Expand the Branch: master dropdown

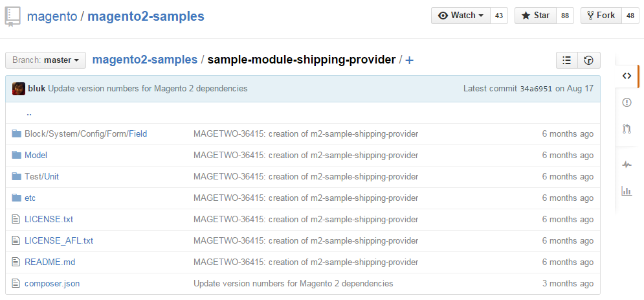pos(46,60)
